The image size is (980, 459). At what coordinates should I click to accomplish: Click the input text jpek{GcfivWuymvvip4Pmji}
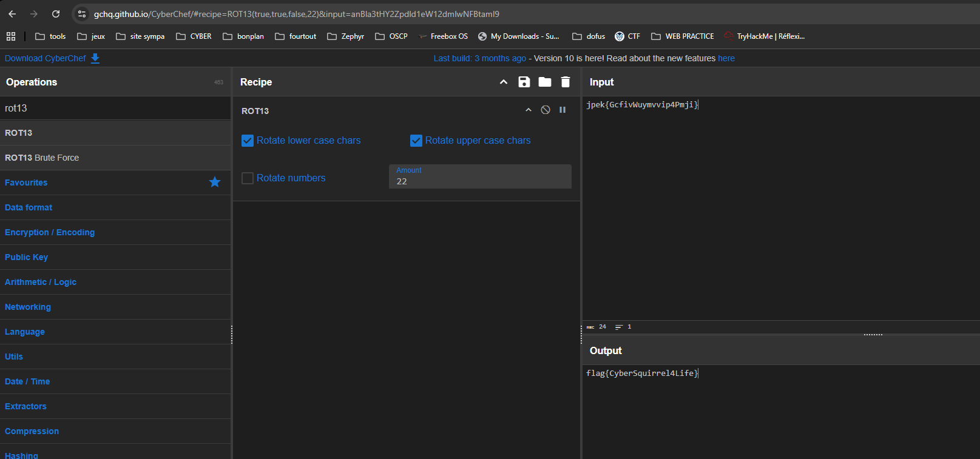(642, 105)
